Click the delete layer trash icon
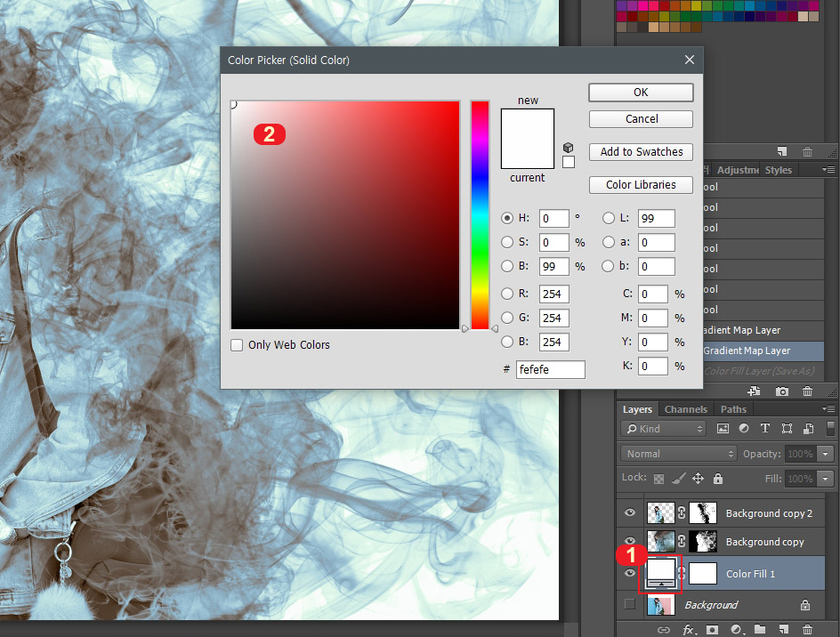Image resolution: width=840 pixels, height=637 pixels. [x=807, y=630]
